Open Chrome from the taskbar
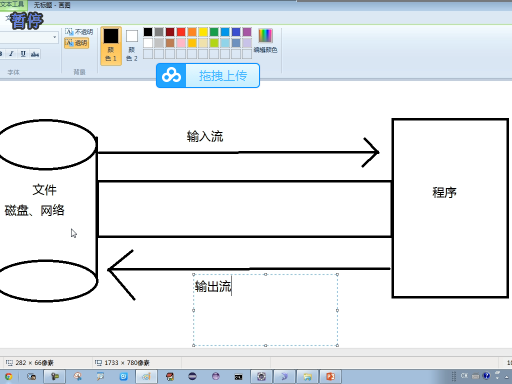Viewport: 512px width, 384px height. 8,377
